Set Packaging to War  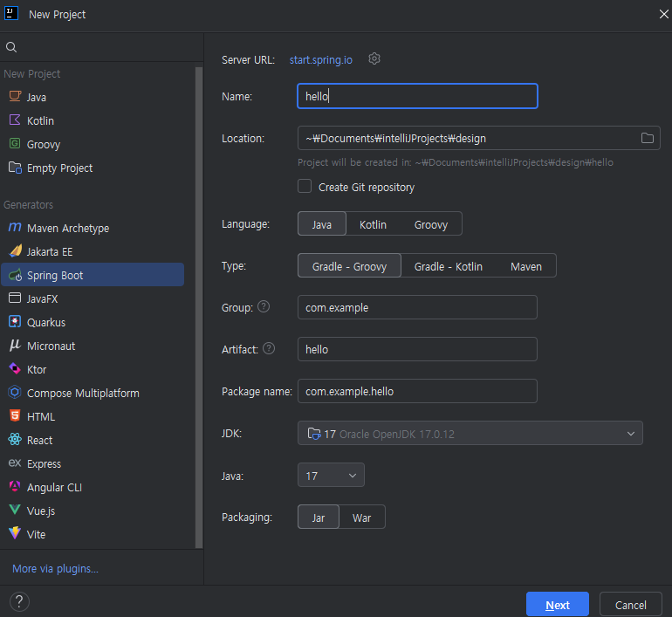361,518
